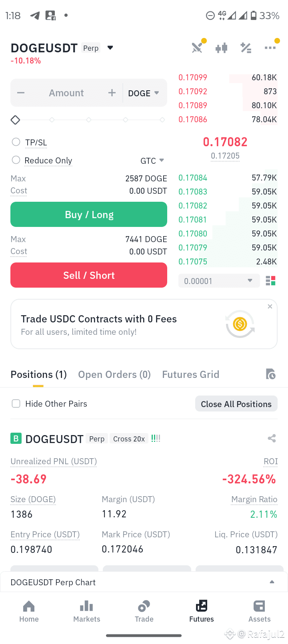Open the percentage calculator icon
Screen dimensions: 288x644
pos(246,48)
